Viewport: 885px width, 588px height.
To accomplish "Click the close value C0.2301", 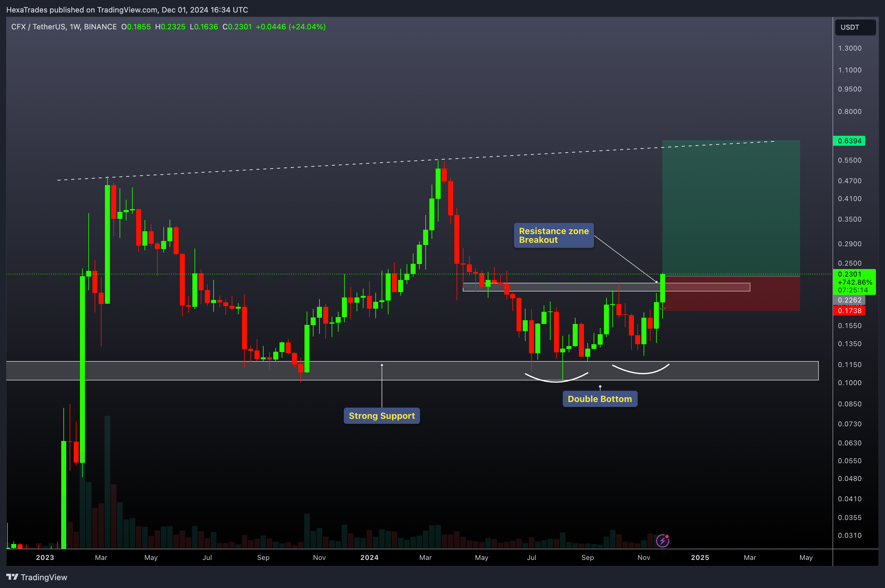I will pos(237,27).
